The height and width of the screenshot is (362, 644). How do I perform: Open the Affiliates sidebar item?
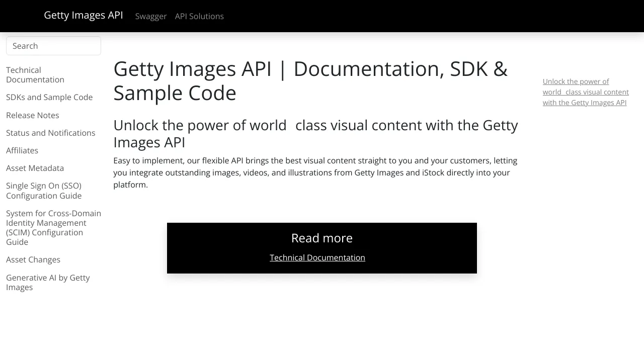pyautogui.click(x=22, y=150)
